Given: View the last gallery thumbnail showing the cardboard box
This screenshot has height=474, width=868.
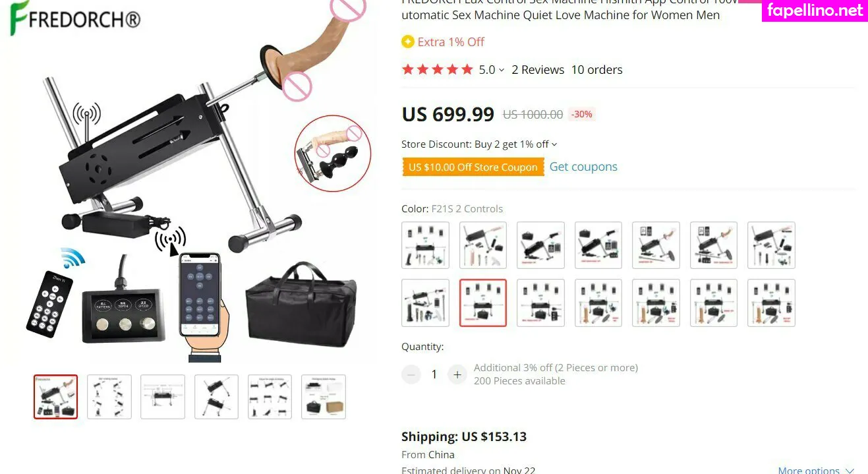Looking at the screenshot, I should [324, 397].
